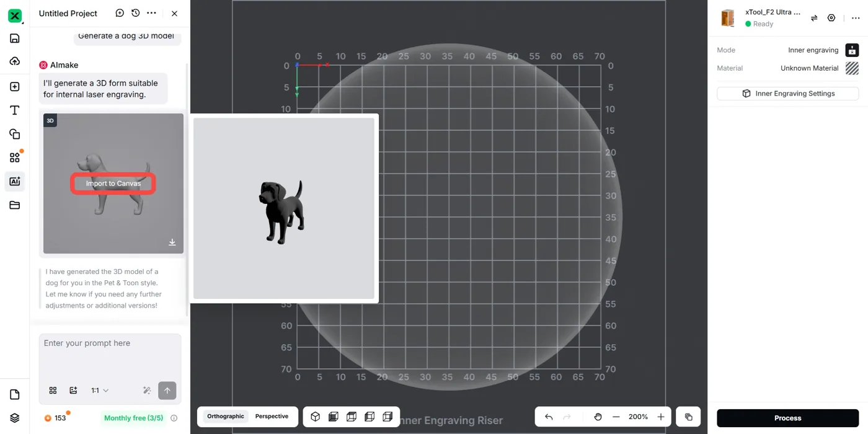Click the prompt input field

110,356
